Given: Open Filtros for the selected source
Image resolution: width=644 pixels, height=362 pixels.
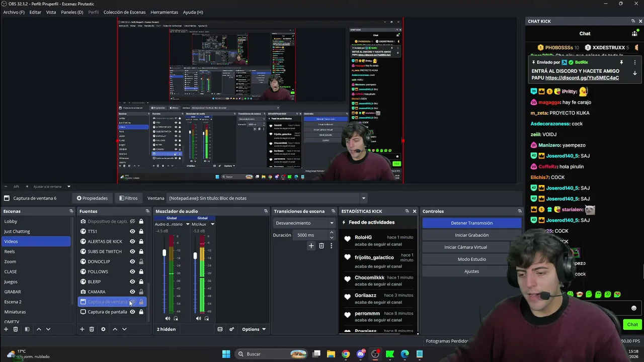Looking at the screenshot, I should click(128, 198).
